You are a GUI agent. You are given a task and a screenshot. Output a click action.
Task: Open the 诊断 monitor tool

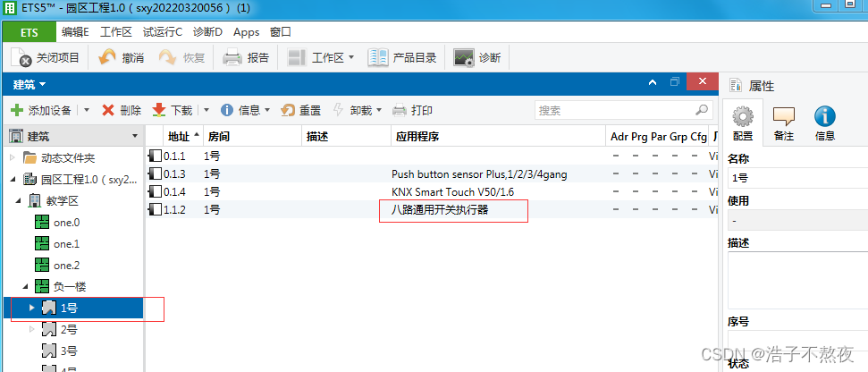(477, 57)
